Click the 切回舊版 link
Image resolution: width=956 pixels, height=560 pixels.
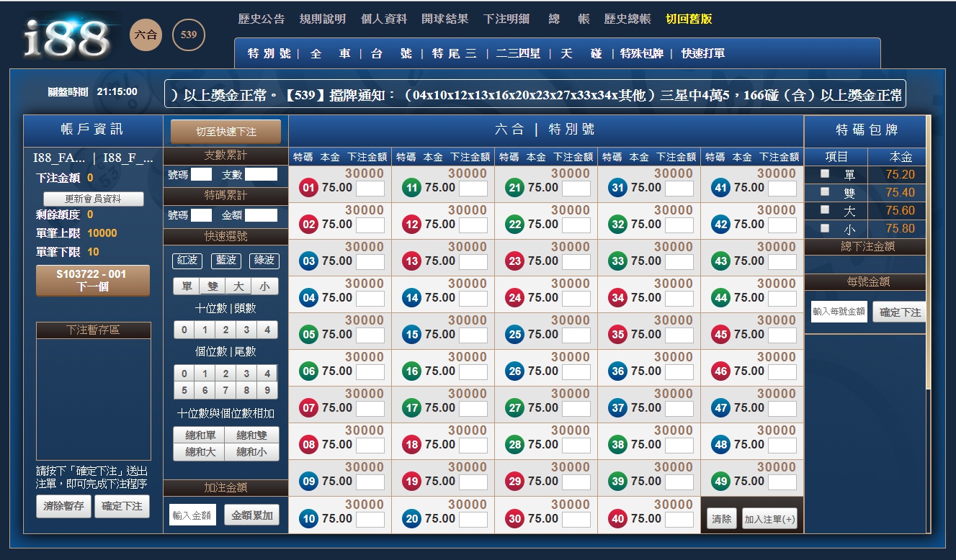click(689, 19)
